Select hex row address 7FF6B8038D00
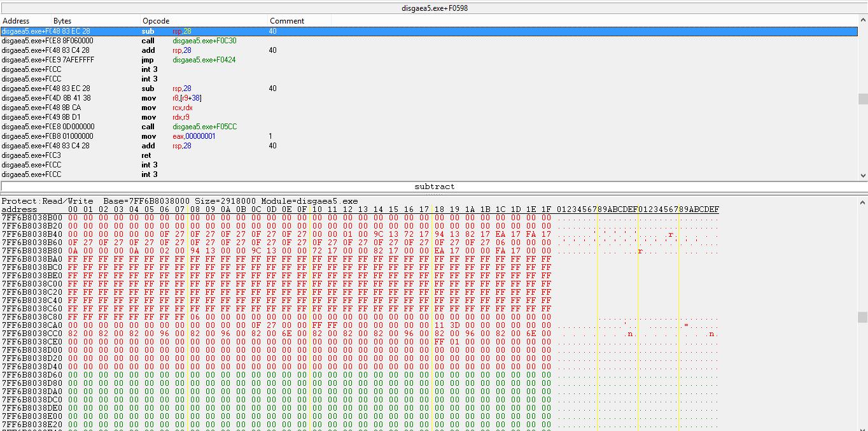 click(x=32, y=350)
